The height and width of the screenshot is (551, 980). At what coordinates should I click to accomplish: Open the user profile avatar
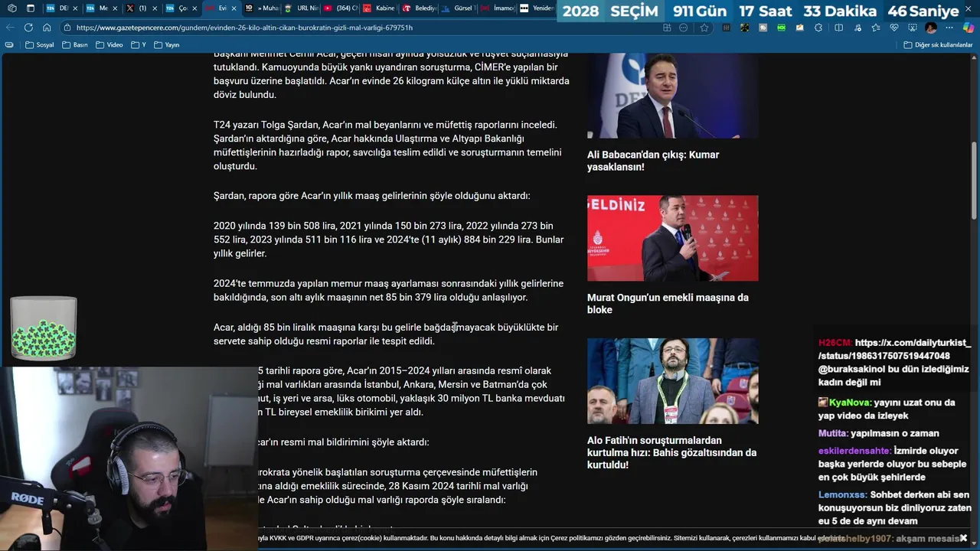(931, 28)
